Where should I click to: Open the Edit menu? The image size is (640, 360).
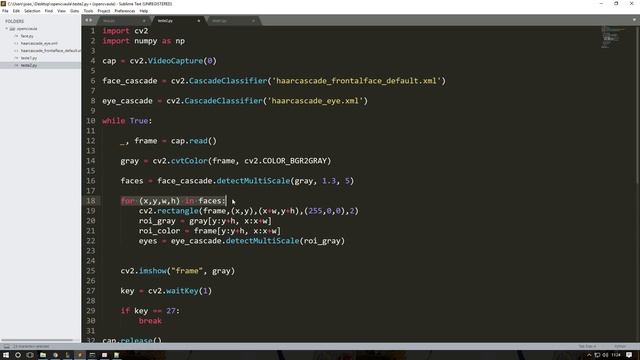point(16,11)
